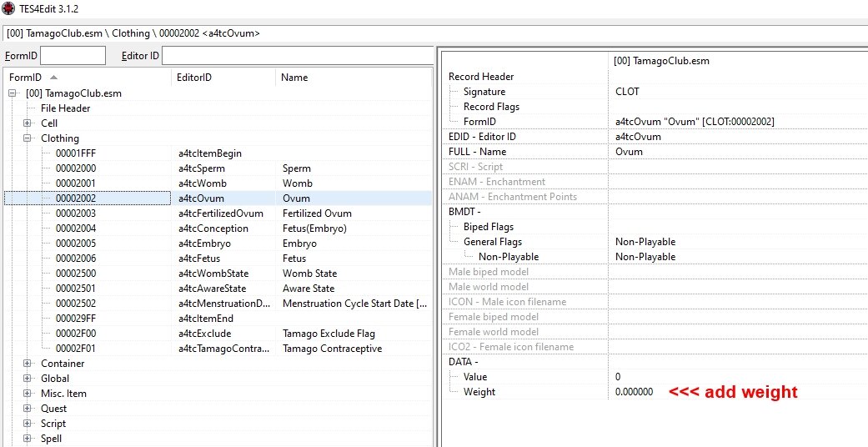Click the ICON - Male icon filename row

[x=655, y=301]
